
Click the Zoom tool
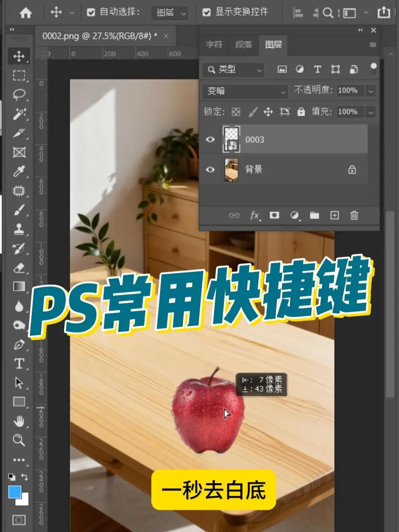pyautogui.click(x=19, y=440)
